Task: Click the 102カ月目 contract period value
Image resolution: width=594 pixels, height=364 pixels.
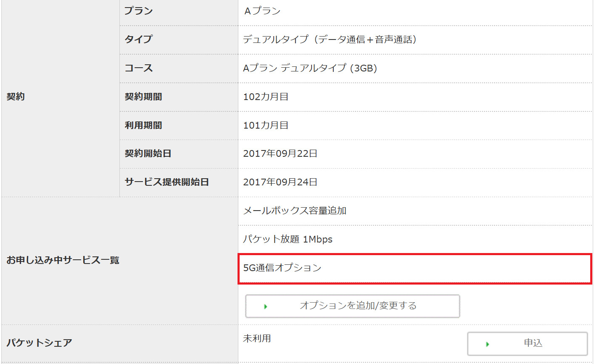Action: (x=266, y=97)
